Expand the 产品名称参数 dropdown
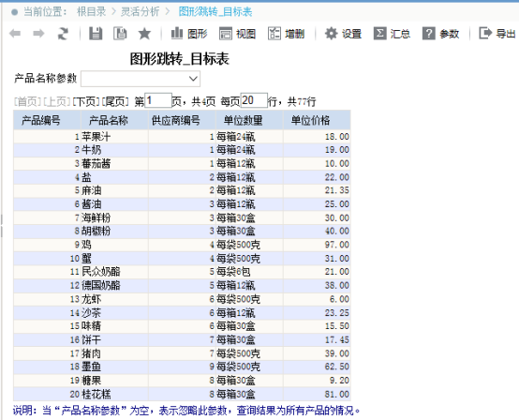519x420 pixels. (x=193, y=79)
